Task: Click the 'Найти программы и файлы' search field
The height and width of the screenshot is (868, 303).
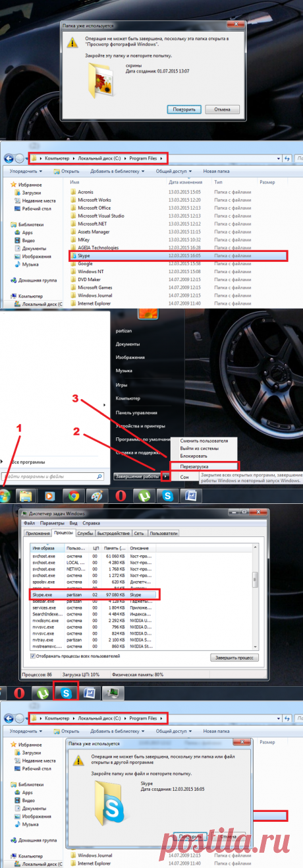Action: (x=54, y=476)
